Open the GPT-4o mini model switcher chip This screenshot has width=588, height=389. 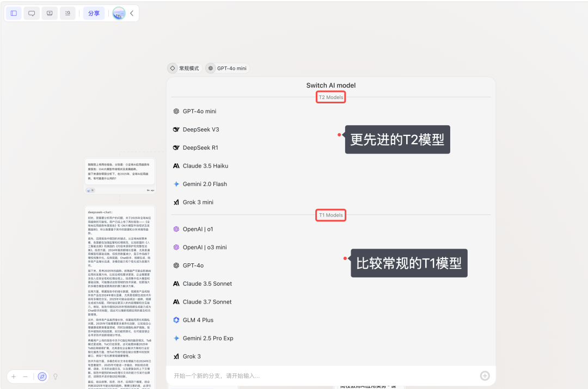(x=226, y=68)
